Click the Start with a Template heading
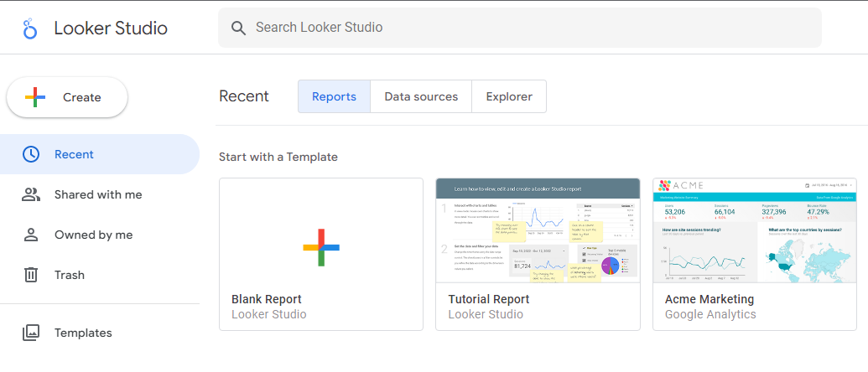 point(278,157)
